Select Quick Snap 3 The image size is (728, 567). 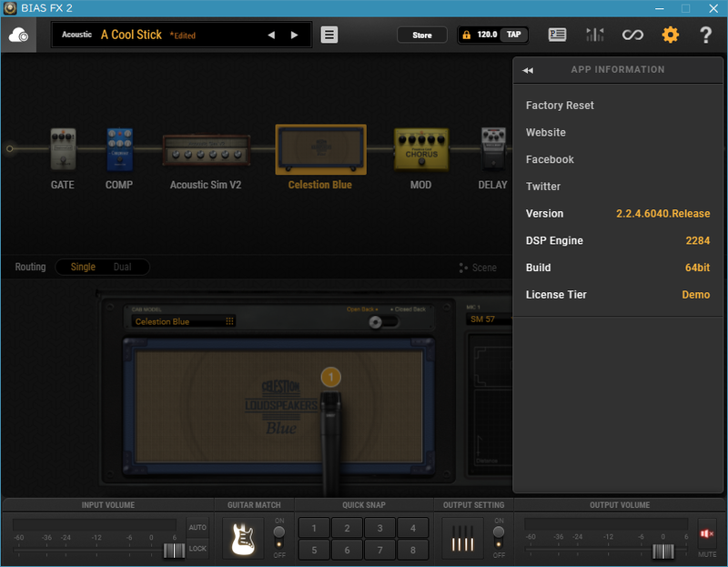pos(379,528)
